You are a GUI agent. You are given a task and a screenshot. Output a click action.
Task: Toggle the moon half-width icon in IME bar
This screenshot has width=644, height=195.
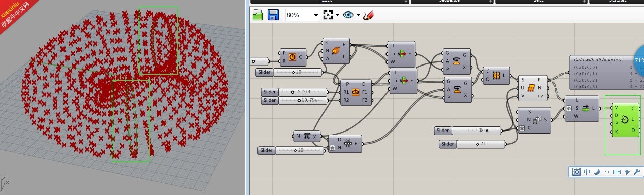click(x=596, y=172)
